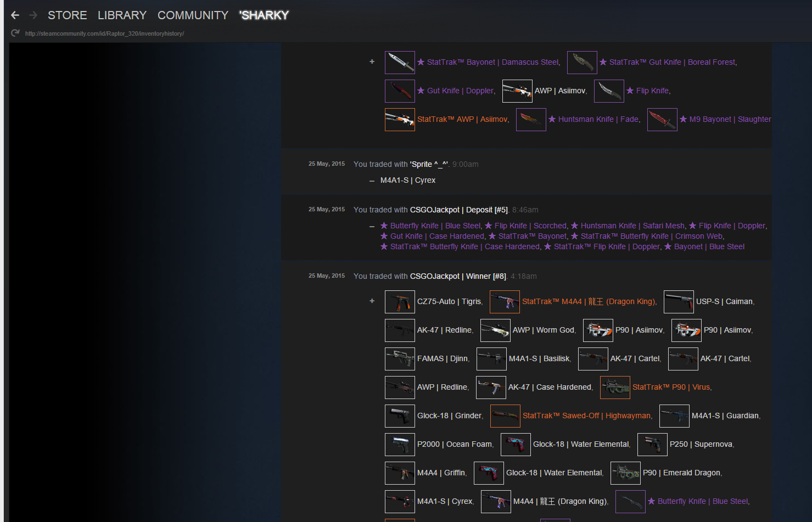Image resolution: width=812 pixels, height=522 pixels.
Task: Open StatTrak Sawed-Off Highwayman item image
Action: pos(505,416)
